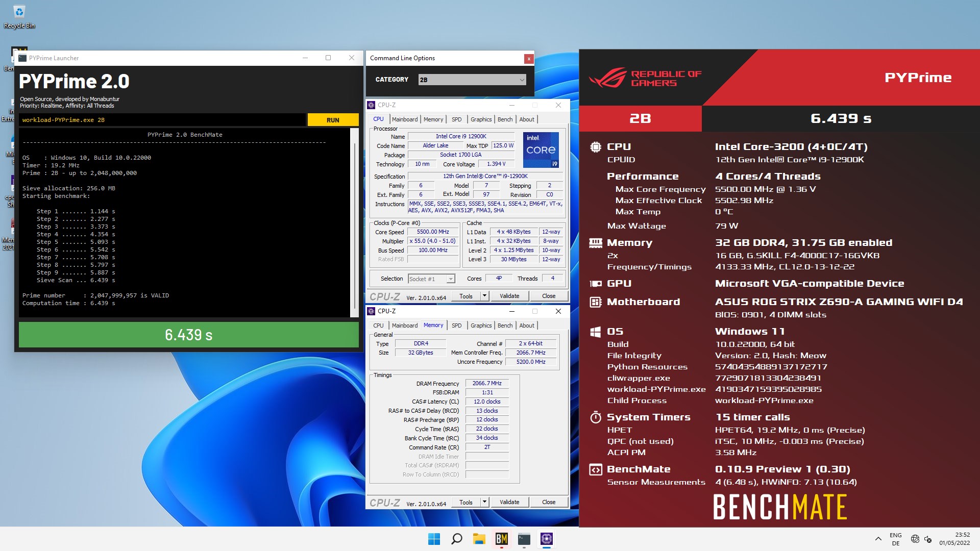
Task: Switch lower CPU-Z to Graphics tab
Action: 481,325
